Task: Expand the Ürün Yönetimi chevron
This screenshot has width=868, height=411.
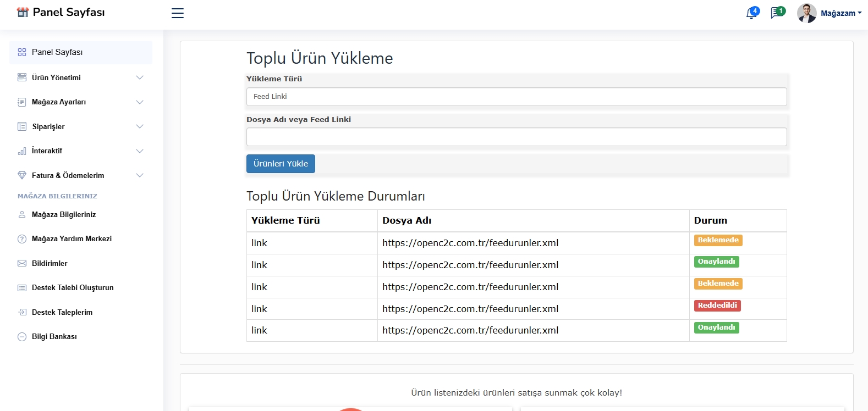Action: coord(140,77)
